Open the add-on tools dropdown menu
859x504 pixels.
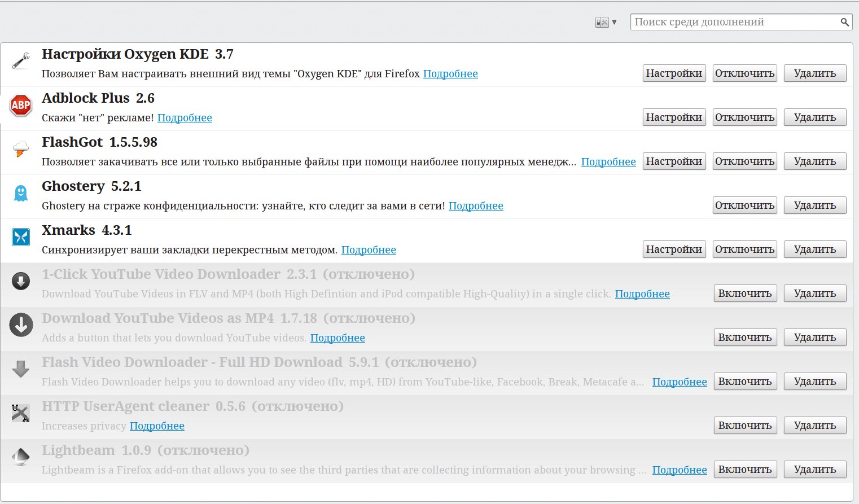pos(606,23)
